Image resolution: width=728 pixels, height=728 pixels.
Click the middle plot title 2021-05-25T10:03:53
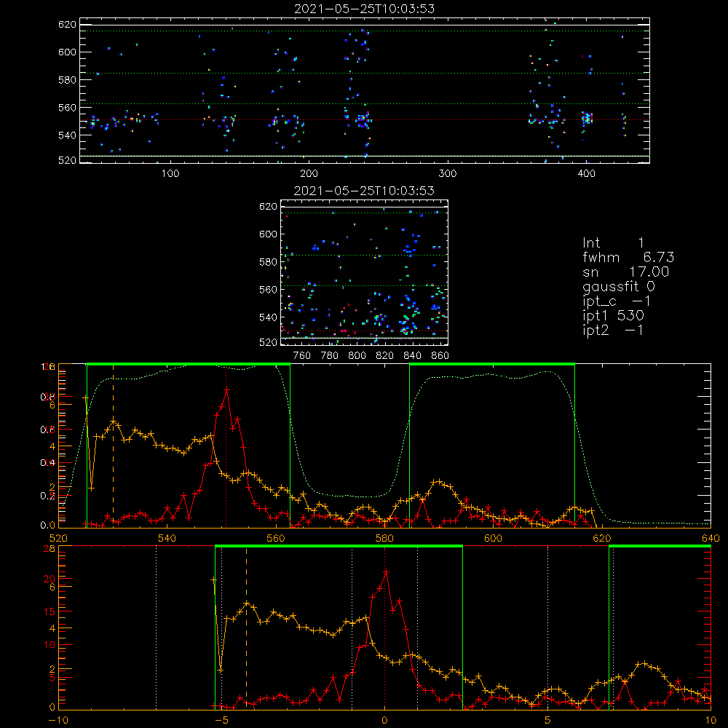(364, 191)
